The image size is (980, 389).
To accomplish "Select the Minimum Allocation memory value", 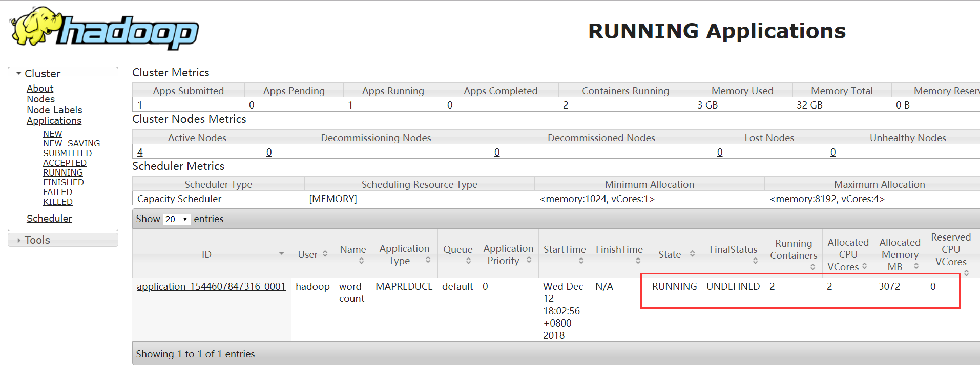I will (597, 199).
